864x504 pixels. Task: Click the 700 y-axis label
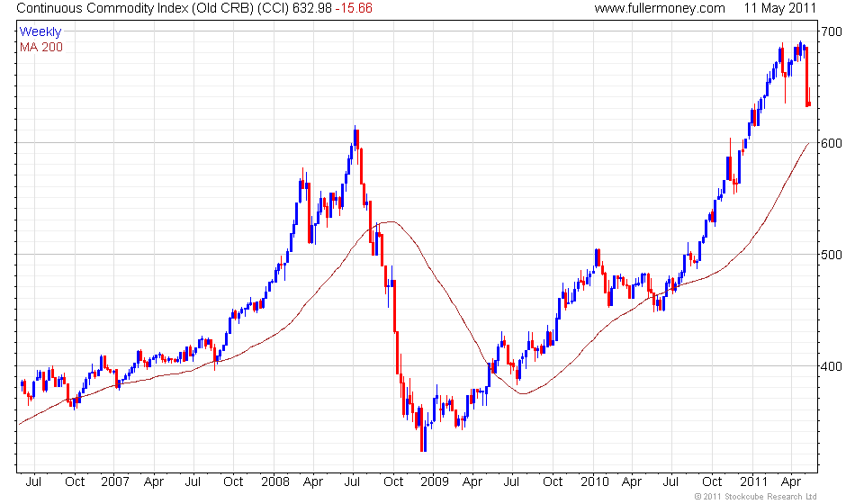click(x=832, y=31)
